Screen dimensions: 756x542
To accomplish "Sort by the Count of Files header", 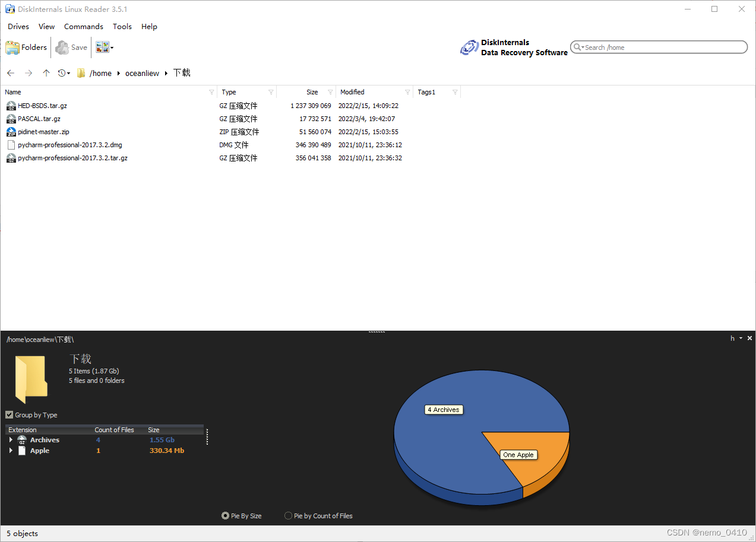I will click(115, 430).
